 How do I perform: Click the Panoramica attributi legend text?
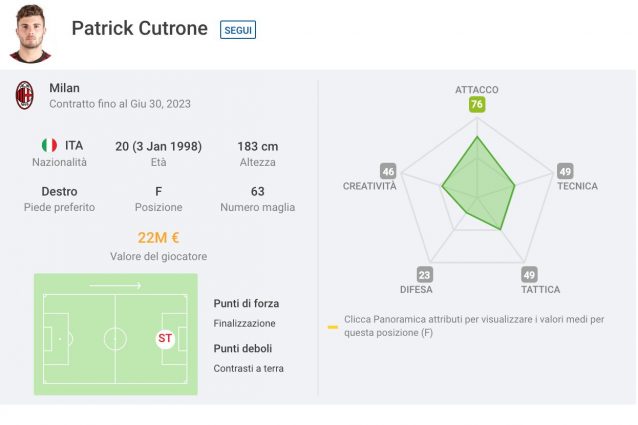click(417, 319)
